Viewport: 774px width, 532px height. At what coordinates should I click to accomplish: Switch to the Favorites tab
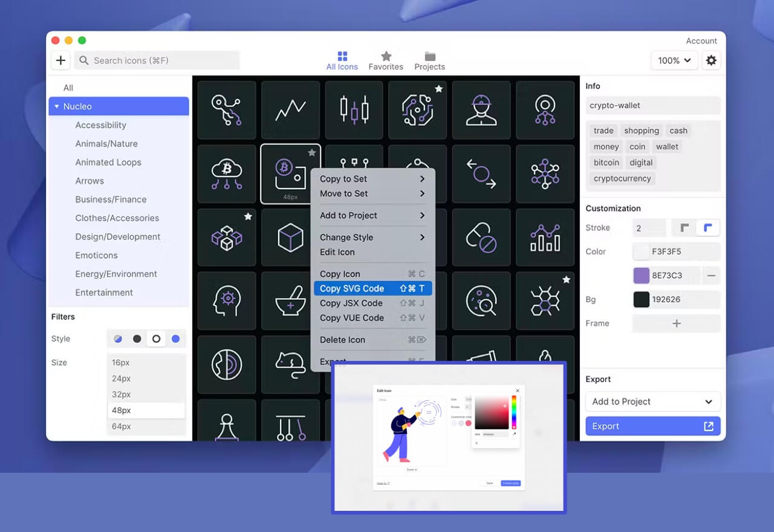tap(386, 61)
